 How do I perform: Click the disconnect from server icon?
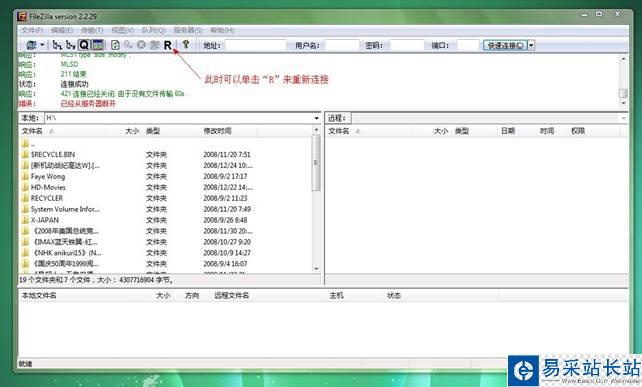(x=154, y=45)
